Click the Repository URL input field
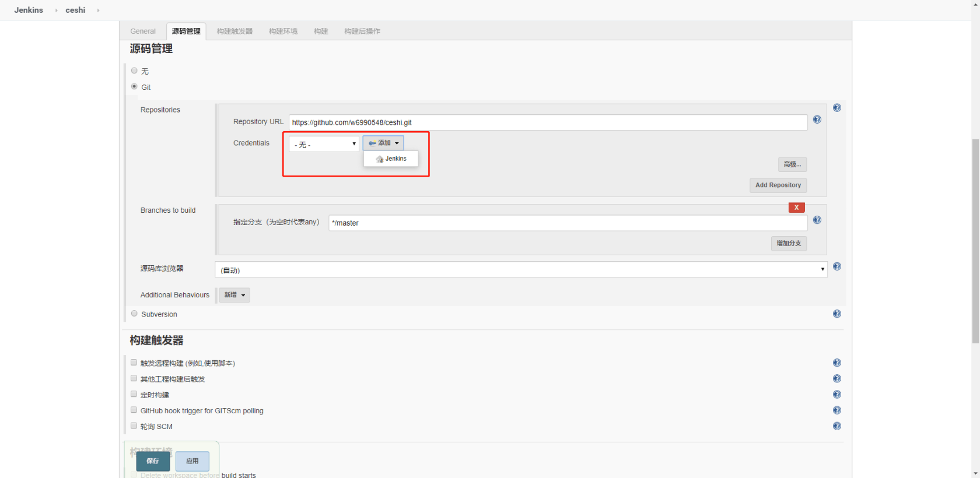Image resolution: width=980 pixels, height=478 pixels. pyautogui.click(x=548, y=122)
